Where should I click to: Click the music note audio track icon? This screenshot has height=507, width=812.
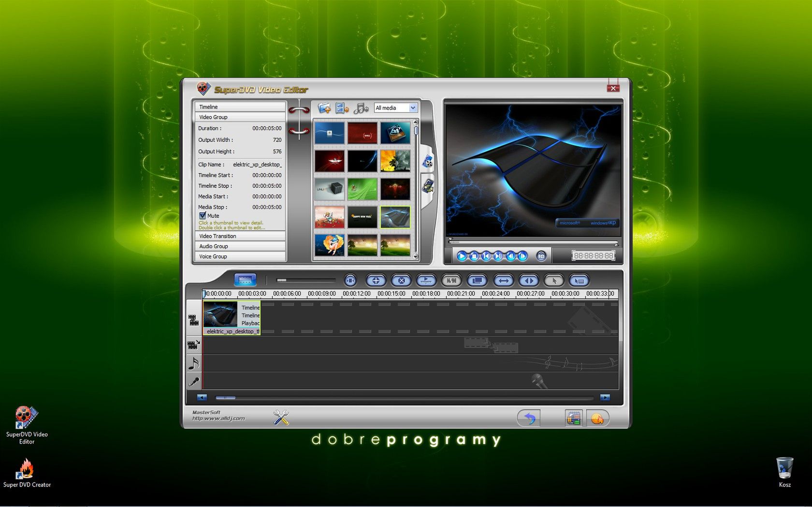194,363
